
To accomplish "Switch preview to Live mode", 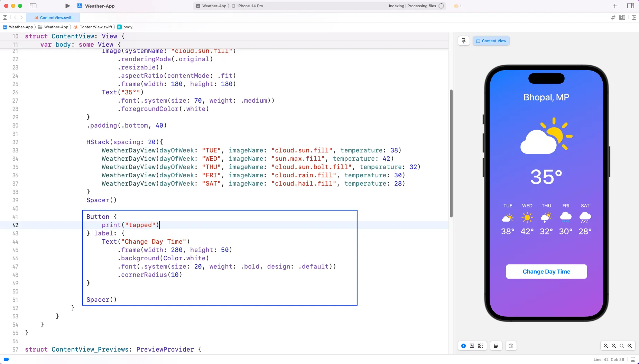I will [x=463, y=346].
